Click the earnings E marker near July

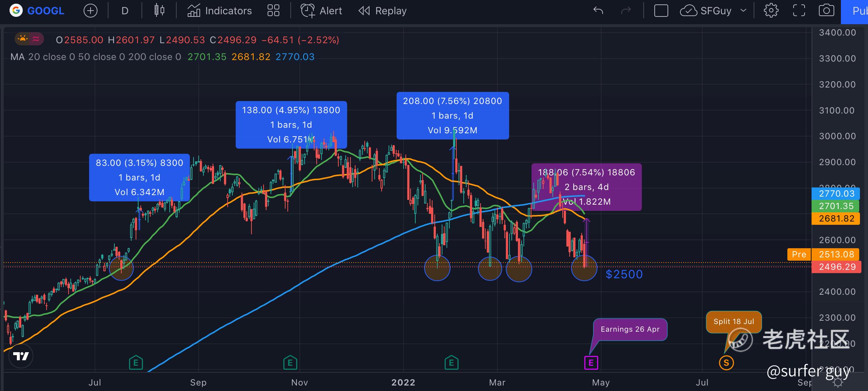point(136,363)
